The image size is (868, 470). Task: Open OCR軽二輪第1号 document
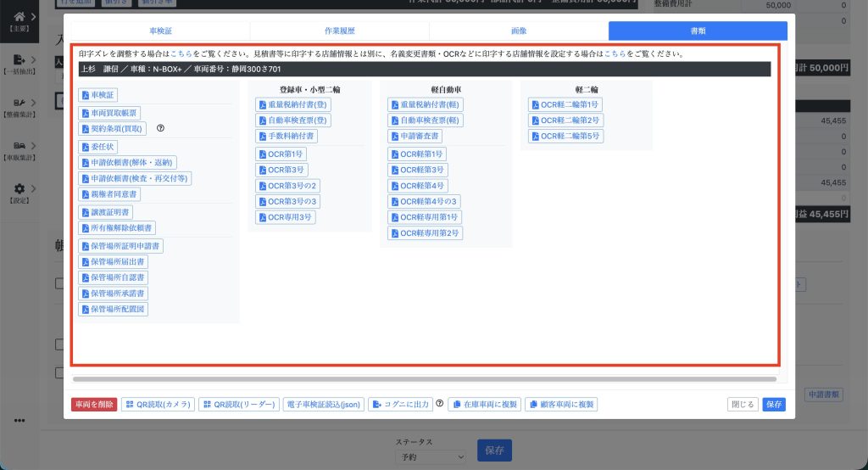[x=565, y=104]
